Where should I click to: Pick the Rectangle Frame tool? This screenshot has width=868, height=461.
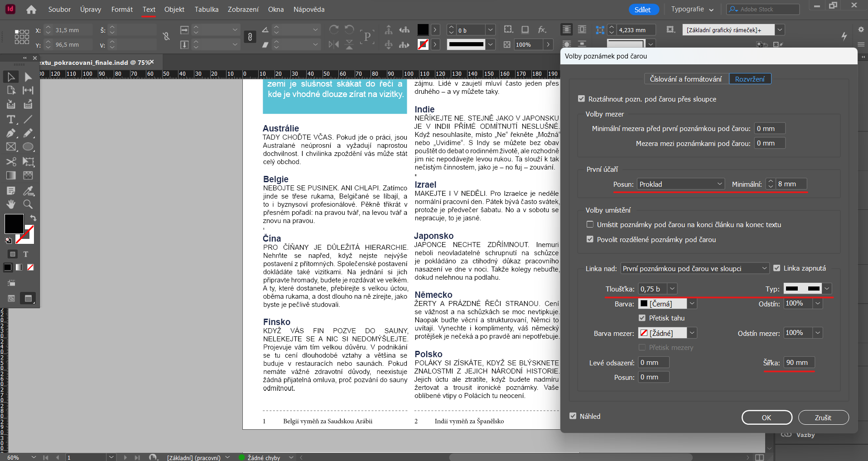click(x=11, y=146)
